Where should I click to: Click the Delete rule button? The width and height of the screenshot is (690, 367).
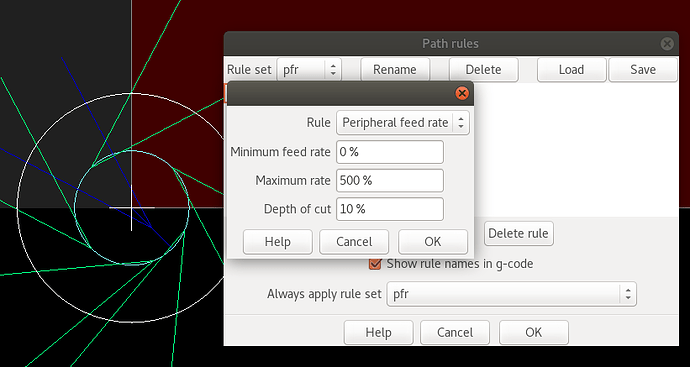[518, 233]
